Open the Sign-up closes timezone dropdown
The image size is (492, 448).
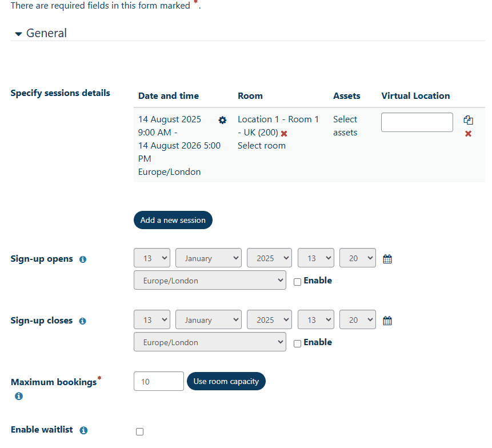[x=209, y=342]
